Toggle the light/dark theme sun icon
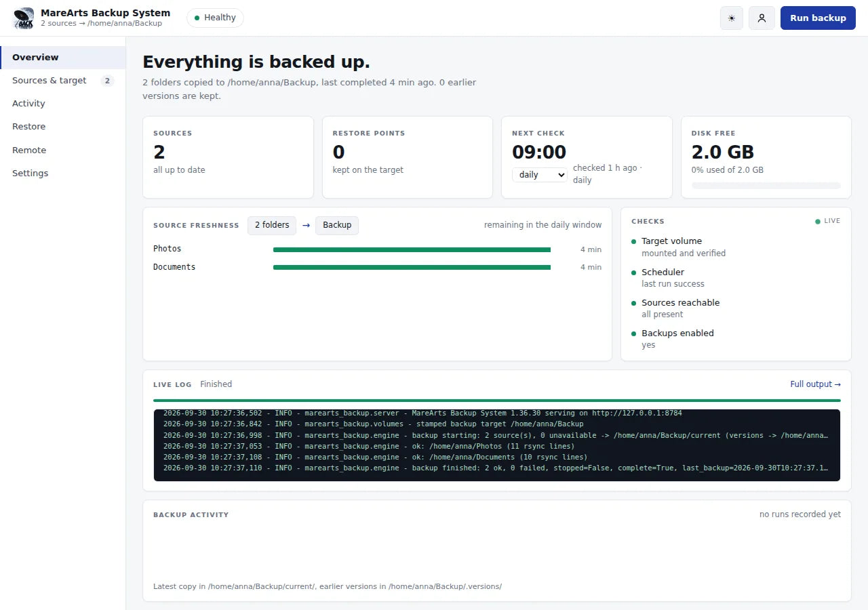868x610 pixels. pyautogui.click(x=732, y=18)
